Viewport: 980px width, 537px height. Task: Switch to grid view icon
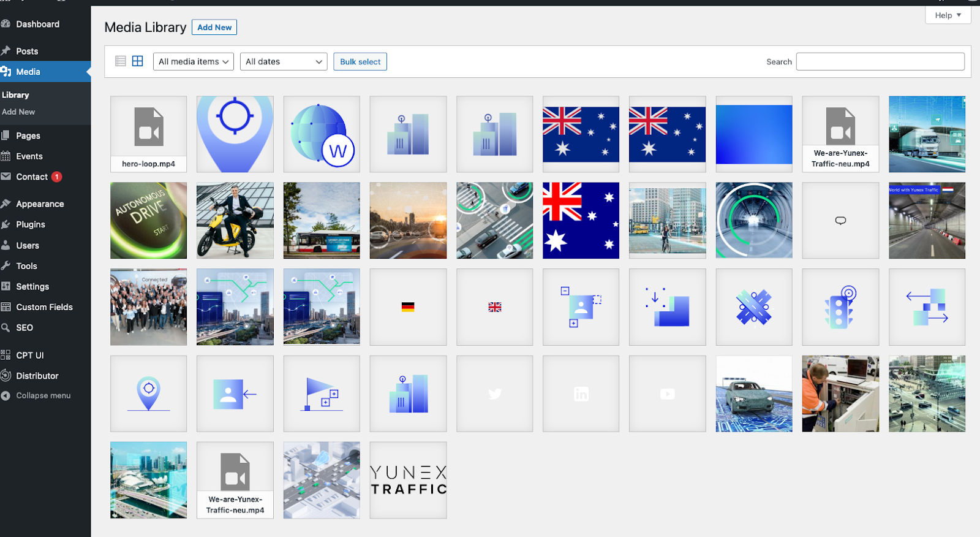(x=138, y=61)
